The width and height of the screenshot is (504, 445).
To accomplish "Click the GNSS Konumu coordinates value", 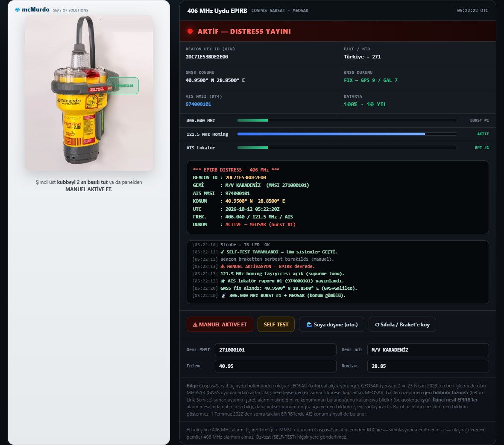I will click(215, 80).
